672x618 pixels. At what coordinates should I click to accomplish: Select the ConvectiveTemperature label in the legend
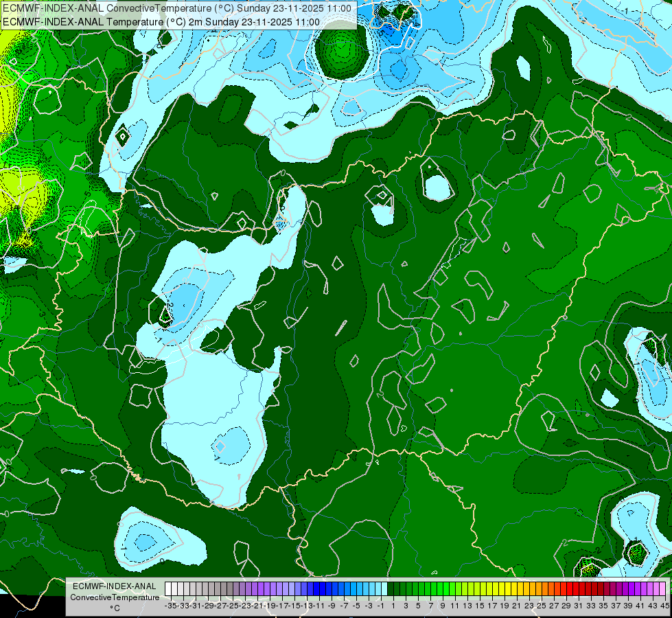pyautogui.click(x=115, y=597)
